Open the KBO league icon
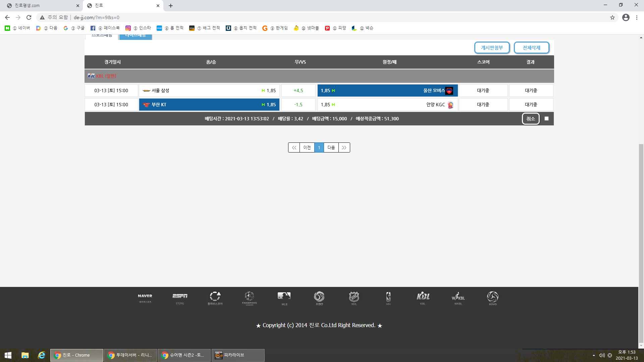 pyautogui.click(x=319, y=298)
